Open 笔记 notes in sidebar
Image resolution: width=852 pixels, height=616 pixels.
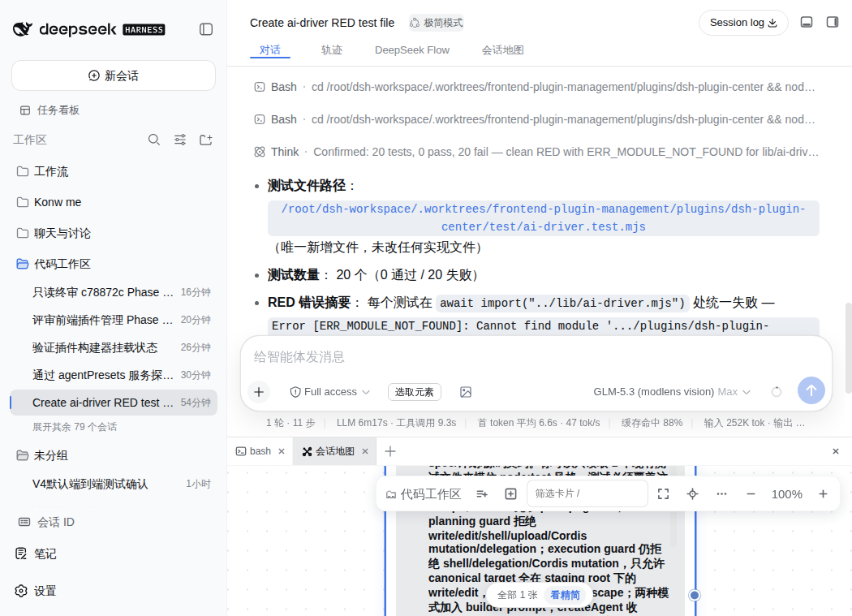tap(36, 554)
